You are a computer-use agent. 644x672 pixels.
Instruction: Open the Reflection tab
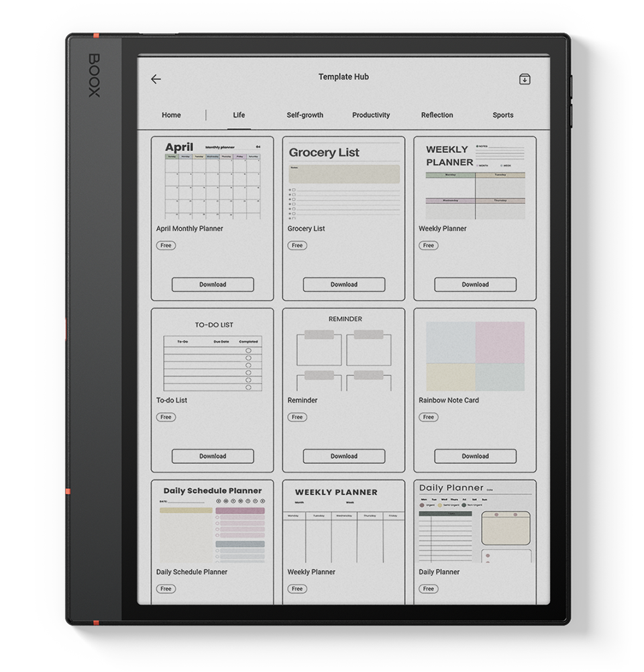point(437,115)
